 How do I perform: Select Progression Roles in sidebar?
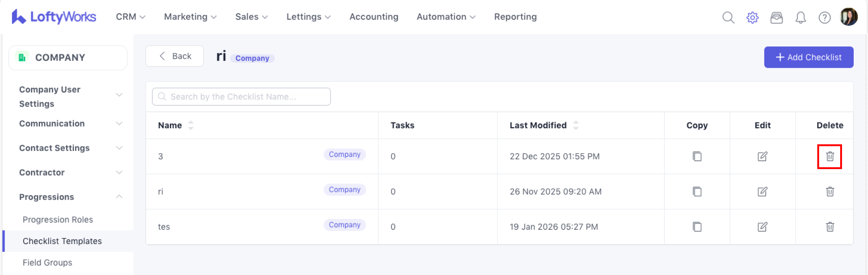click(58, 220)
